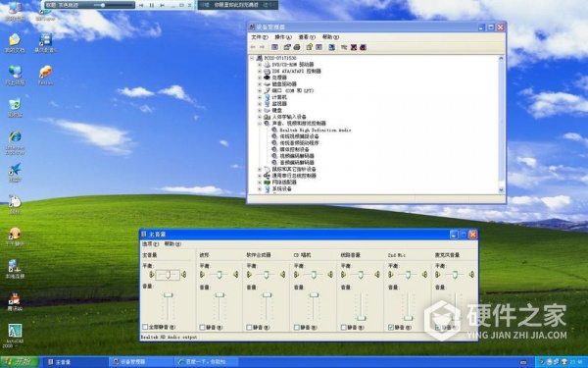Click Device Manager scrollbar up arrow

tap(501, 59)
